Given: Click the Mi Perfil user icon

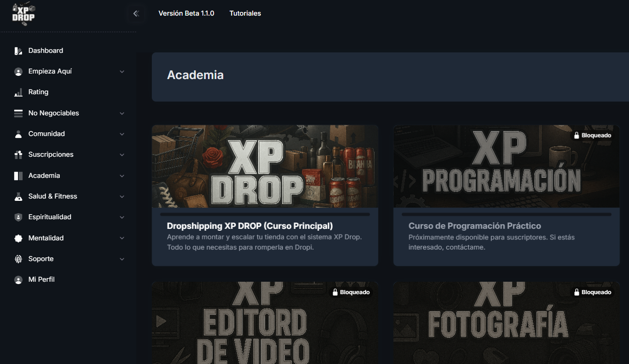Looking at the screenshot, I should pos(18,280).
